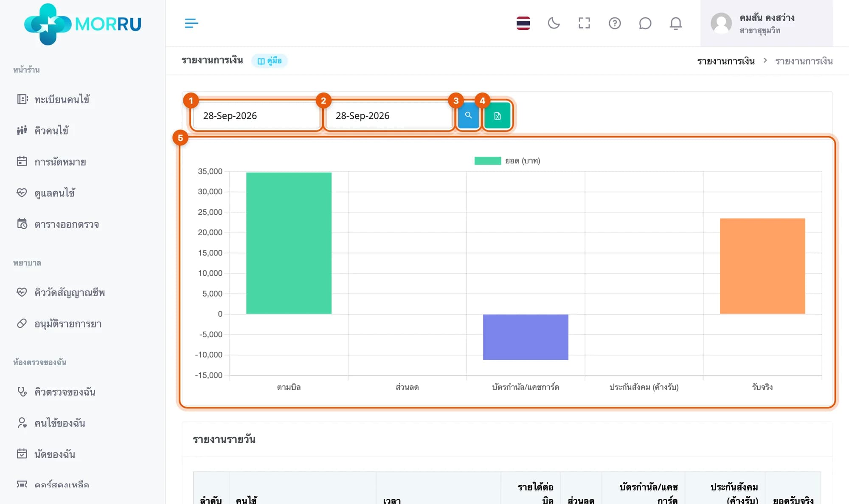Click the คิวคนไข้ people icon

pyautogui.click(x=22, y=130)
